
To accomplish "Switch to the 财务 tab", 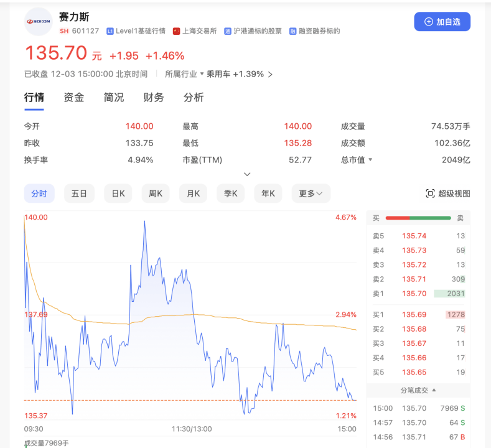I will (154, 97).
